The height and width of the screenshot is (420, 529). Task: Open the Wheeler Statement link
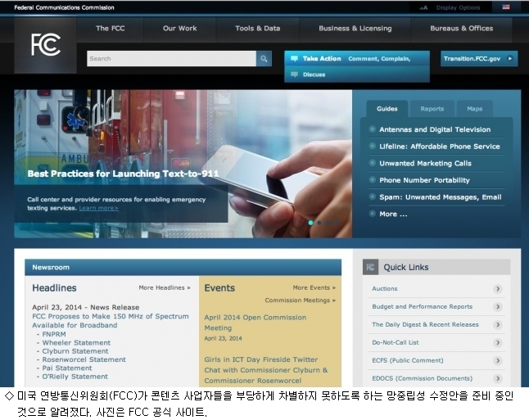76,343
